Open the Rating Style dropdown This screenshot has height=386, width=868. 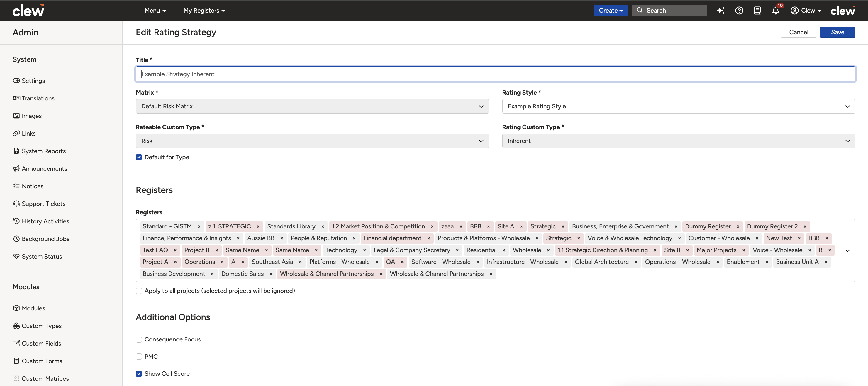pos(678,106)
